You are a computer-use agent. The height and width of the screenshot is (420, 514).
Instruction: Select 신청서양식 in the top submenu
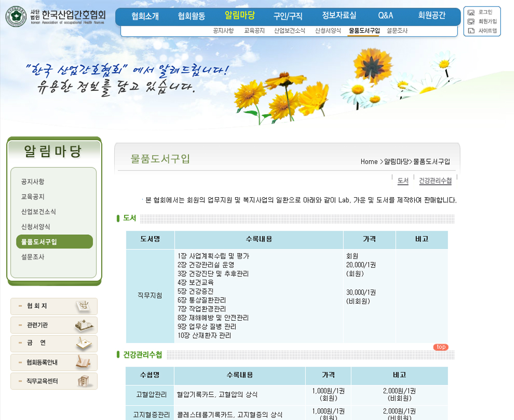328,31
